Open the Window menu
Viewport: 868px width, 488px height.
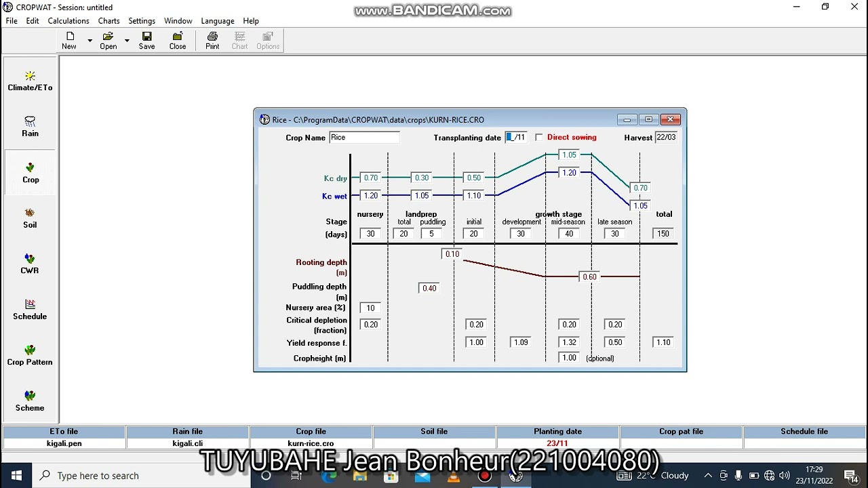178,21
